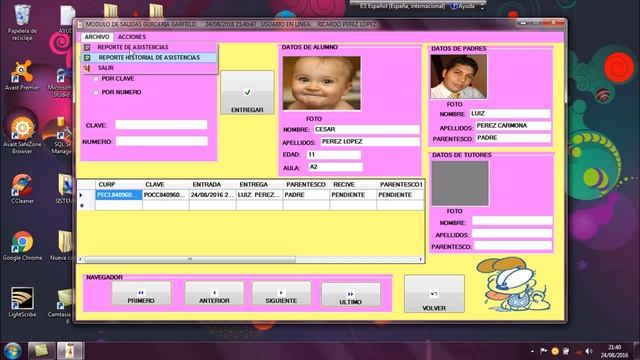
Task: Go to previous record with ANTERIOR
Action: 214,293
